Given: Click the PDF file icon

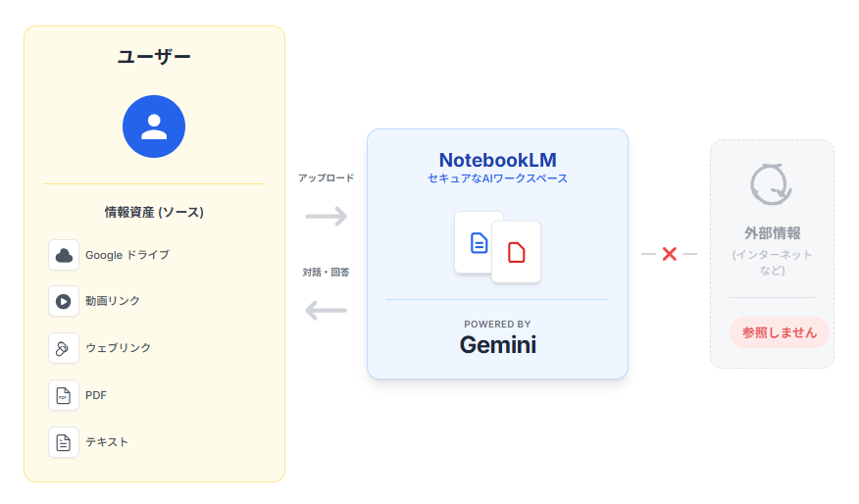Looking at the screenshot, I should point(64,395).
